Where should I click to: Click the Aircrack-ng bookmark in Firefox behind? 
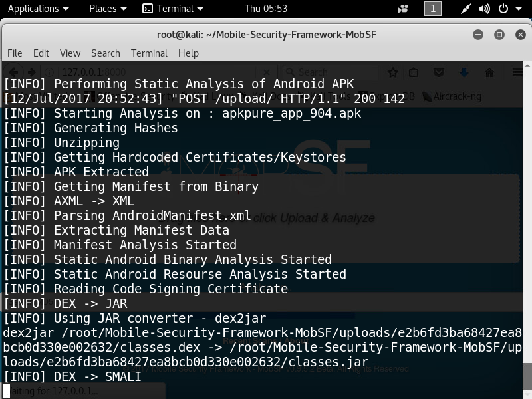click(452, 96)
